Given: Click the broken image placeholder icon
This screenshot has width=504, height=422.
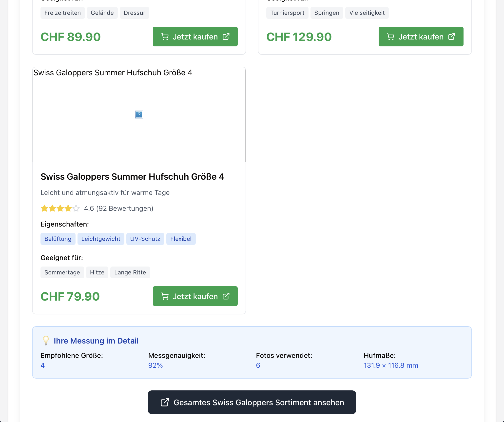Looking at the screenshot, I should tap(139, 115).
